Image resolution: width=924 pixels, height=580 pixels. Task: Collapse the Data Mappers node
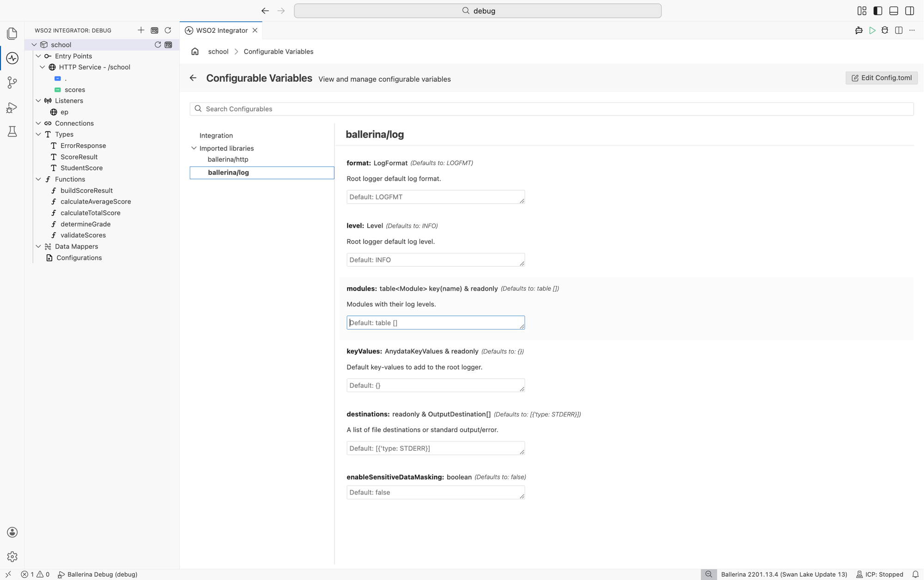pyautogui.click(x=38, y=246)
